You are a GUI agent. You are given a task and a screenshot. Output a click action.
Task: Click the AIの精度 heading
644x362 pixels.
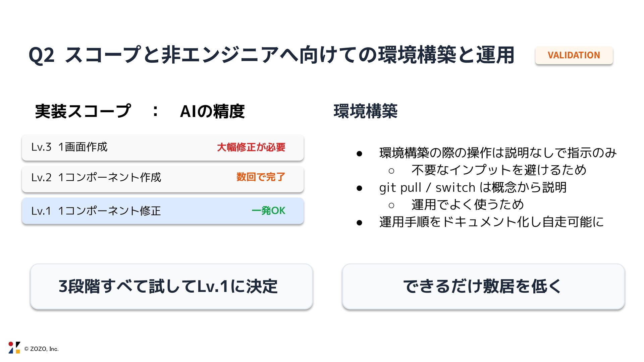pos(212,111)
